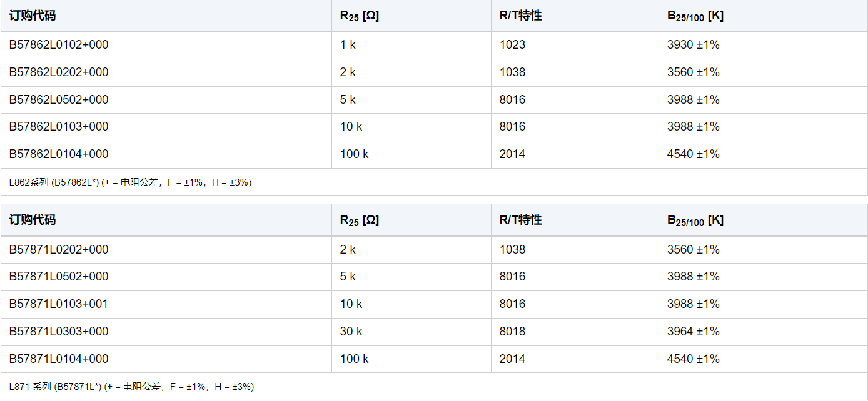Click order code B57871L0104+000

(59, 359)
